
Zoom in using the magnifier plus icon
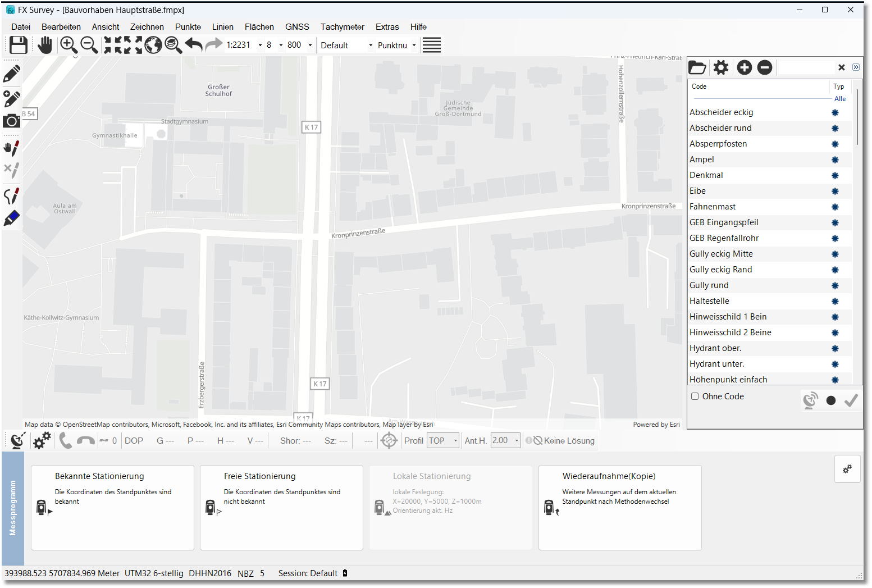(69, 45)
